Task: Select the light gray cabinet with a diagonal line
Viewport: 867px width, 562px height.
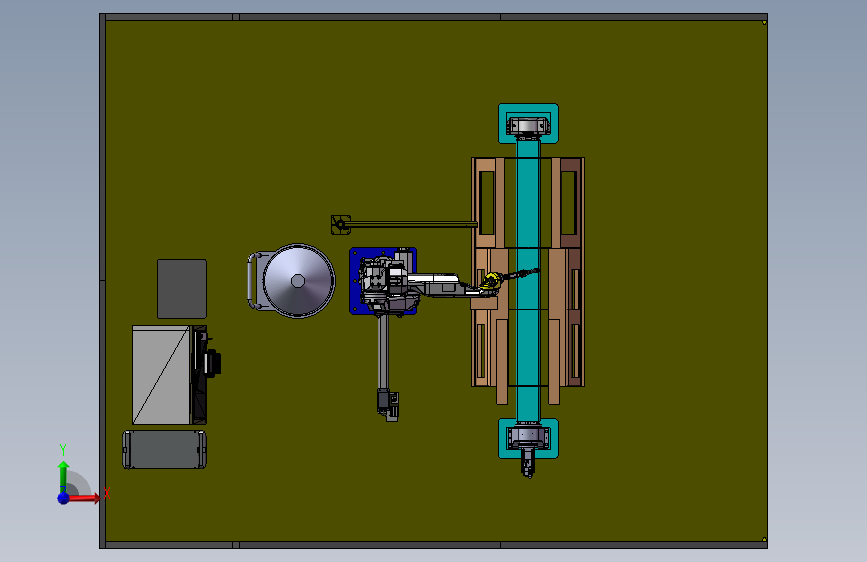Action: point(161,375)
